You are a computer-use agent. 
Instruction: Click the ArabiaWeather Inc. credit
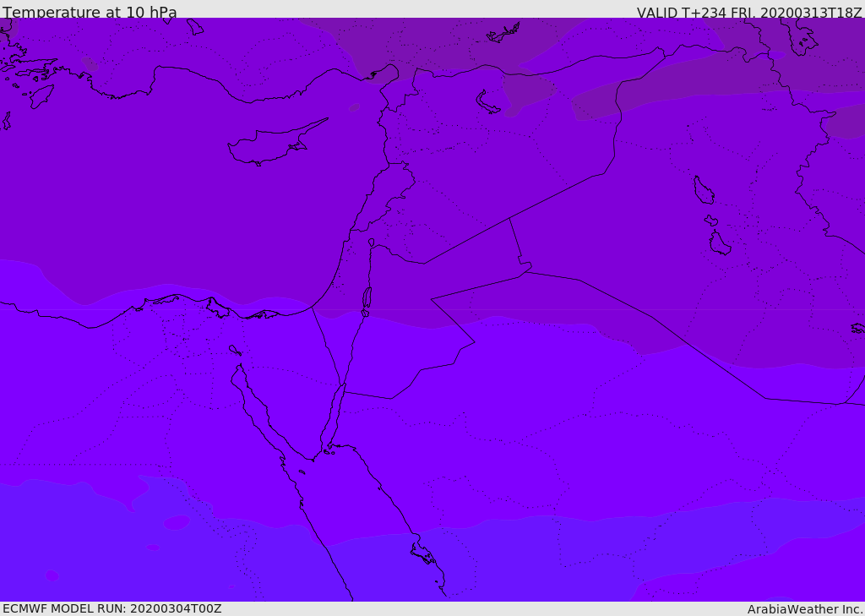coord(805,609)
